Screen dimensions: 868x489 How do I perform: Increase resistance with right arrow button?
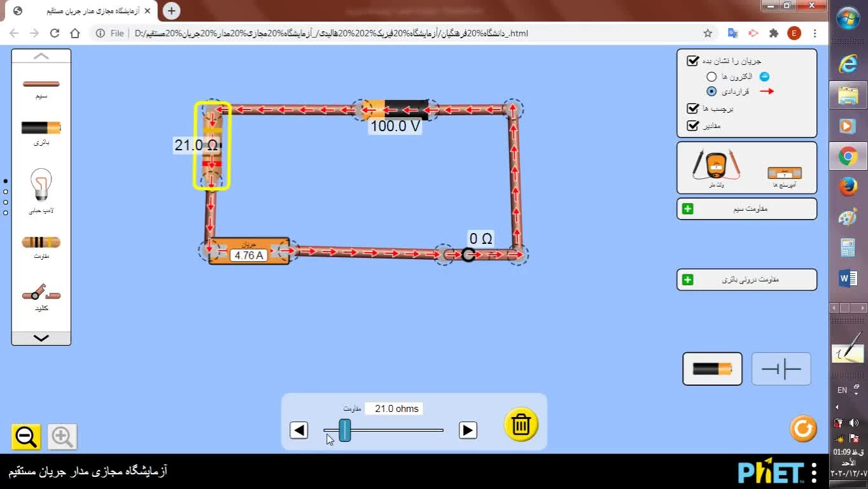point(468,430)
